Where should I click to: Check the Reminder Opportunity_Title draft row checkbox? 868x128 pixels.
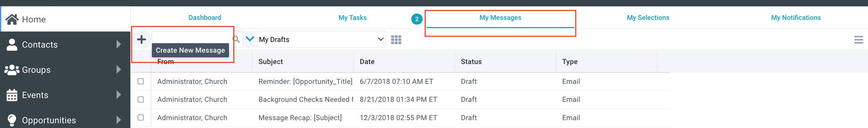coord(140,81)
